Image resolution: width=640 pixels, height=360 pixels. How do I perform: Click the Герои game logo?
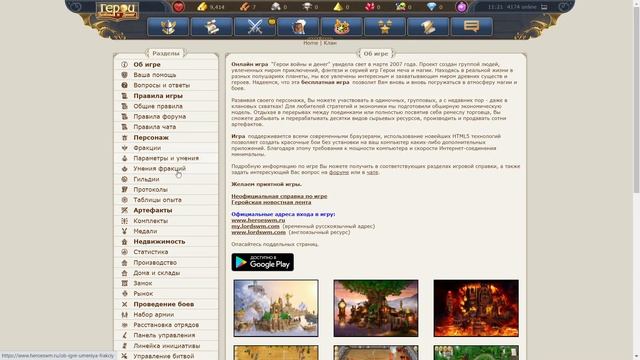(117, 11)
